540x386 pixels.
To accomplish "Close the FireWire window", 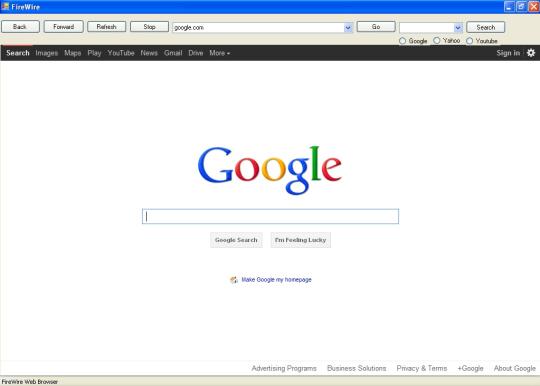I will 534,7.
